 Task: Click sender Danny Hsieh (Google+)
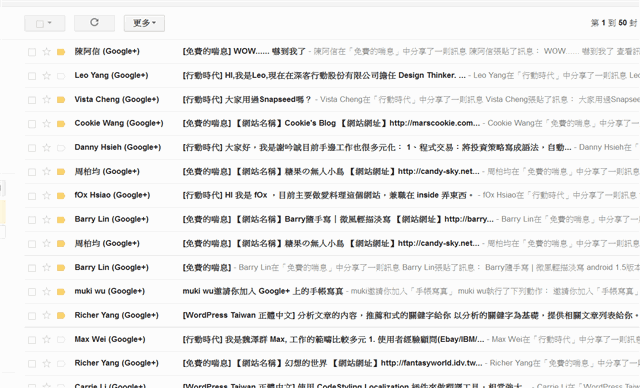click(x=118, y=147)
